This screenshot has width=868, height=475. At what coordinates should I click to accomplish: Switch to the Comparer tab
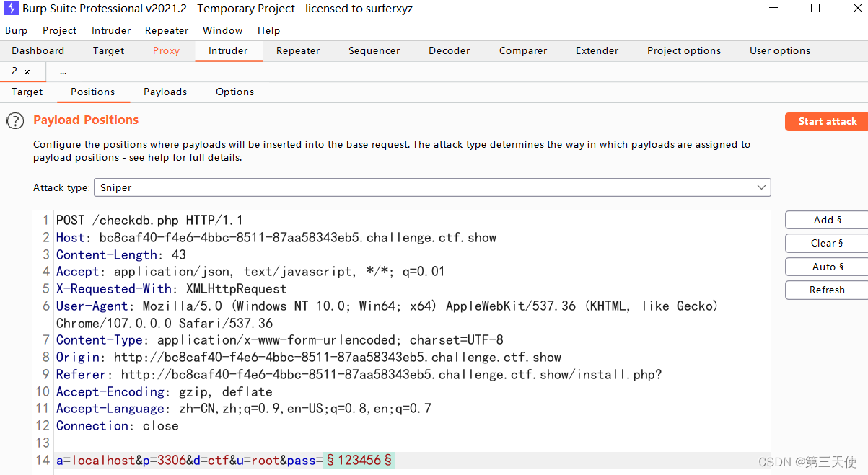point(523,50)
